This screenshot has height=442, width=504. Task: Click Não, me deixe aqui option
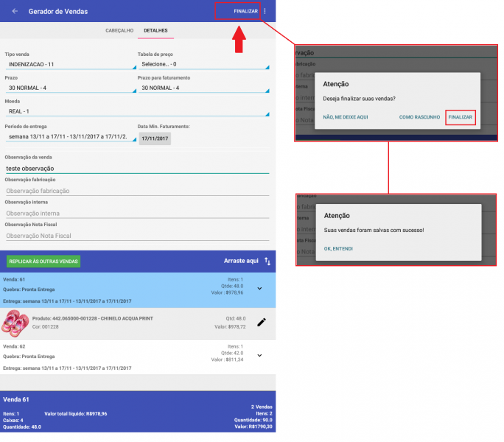point(346,117)
